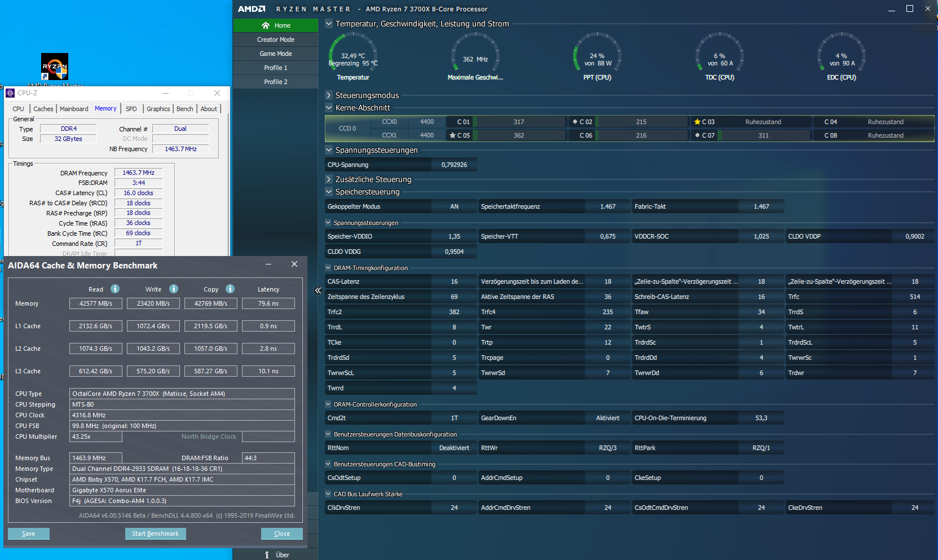The image size is (938, 560).
Task: Click the Home icon in Ryzen Master sidebar
Action: point(266,25)
